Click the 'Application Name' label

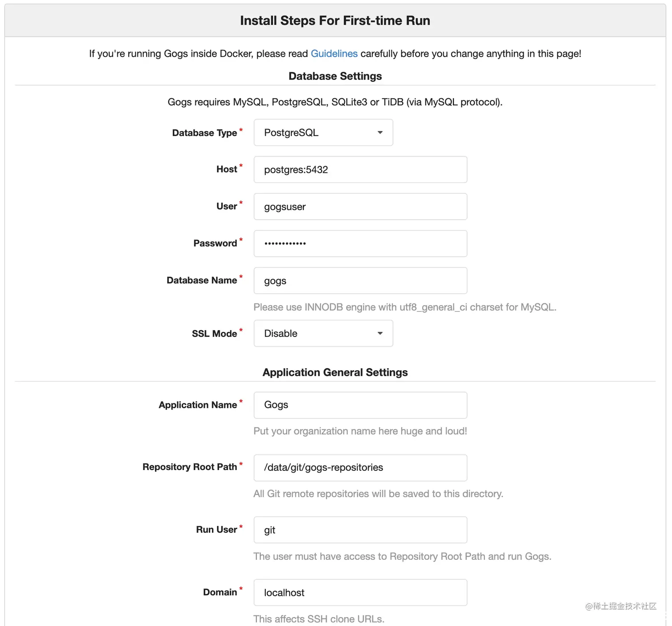pyautogui.click(x=198, y=405)
